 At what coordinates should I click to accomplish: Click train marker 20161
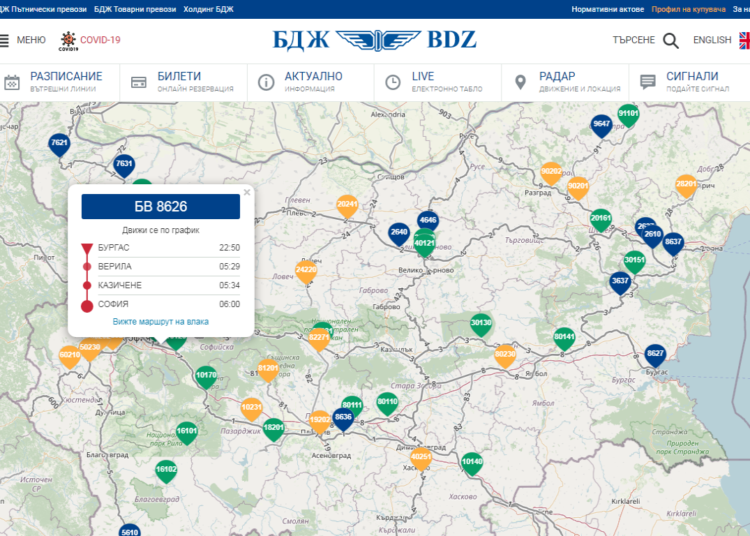pyautogui.click(x=601, y=219)
